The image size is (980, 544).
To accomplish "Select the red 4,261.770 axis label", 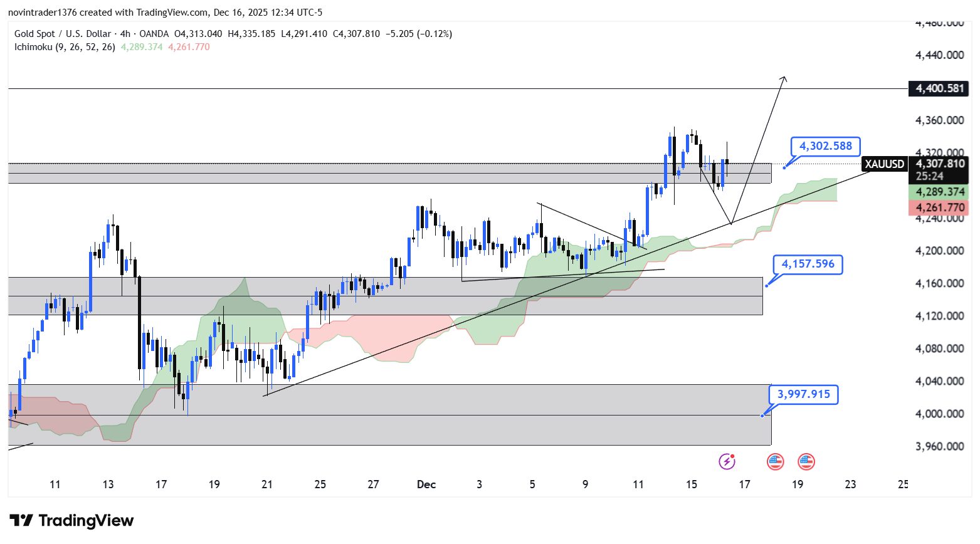I will (x=939, y=207).
